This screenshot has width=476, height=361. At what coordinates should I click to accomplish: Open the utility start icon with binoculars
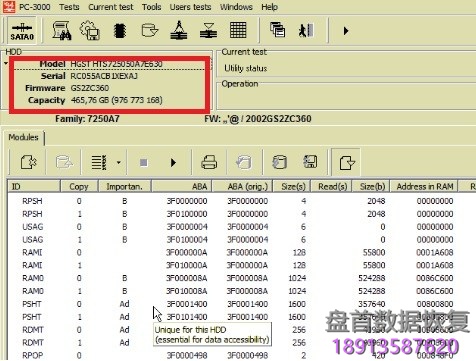(x=62, y=31)
